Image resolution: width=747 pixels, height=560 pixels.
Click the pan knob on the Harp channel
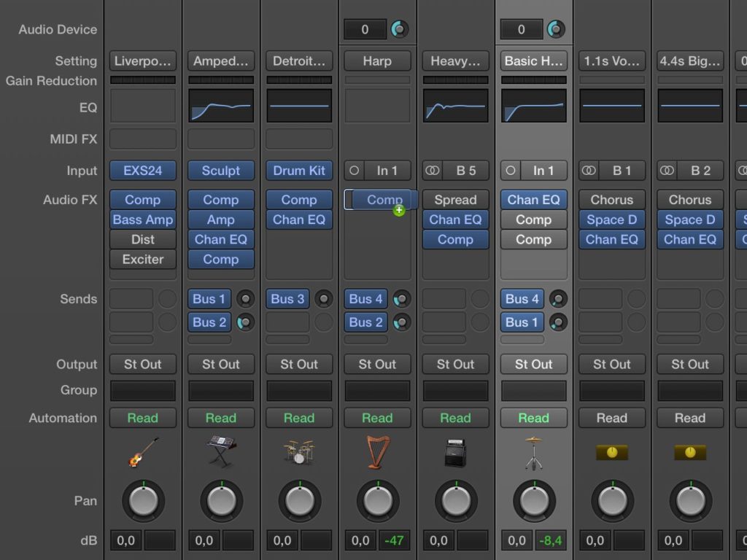point(377,501)
